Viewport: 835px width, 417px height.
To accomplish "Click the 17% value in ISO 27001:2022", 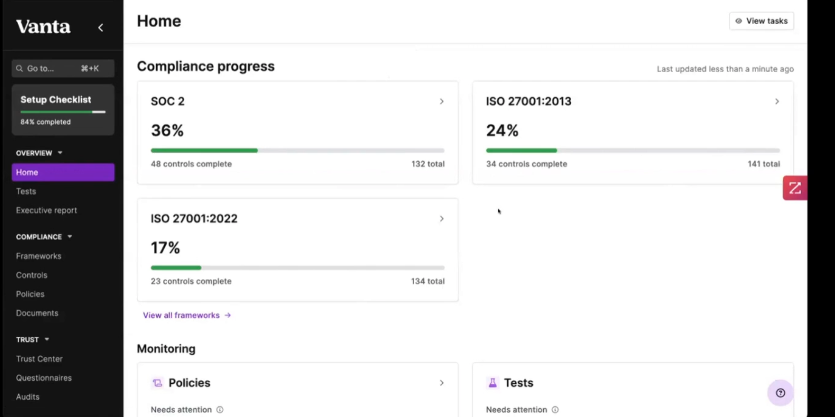I will (165, 248).
